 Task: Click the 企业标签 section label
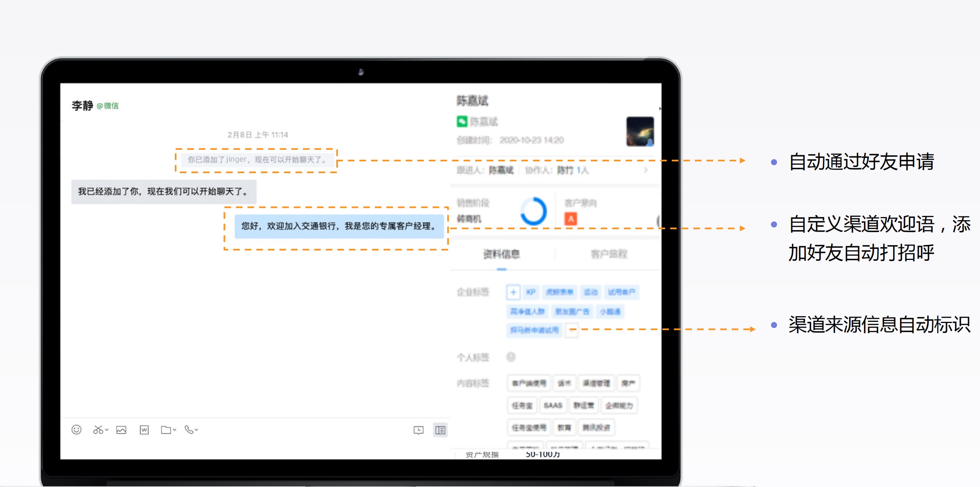click(x=473, y=292)
